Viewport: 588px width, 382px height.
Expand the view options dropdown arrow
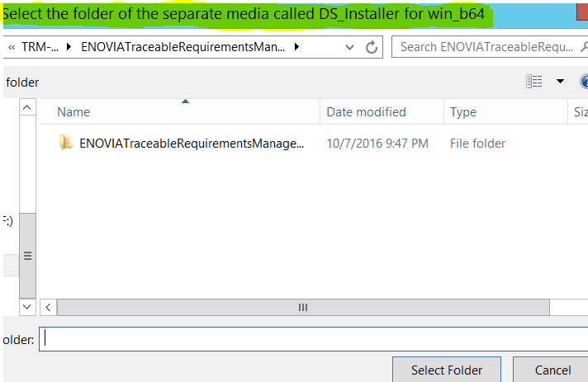(x=560, y=82)
